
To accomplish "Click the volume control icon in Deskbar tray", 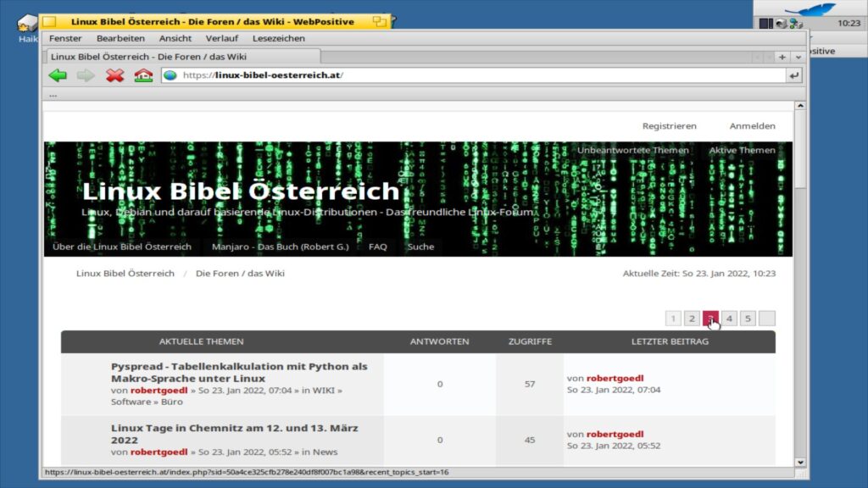I will click(781, 23).
